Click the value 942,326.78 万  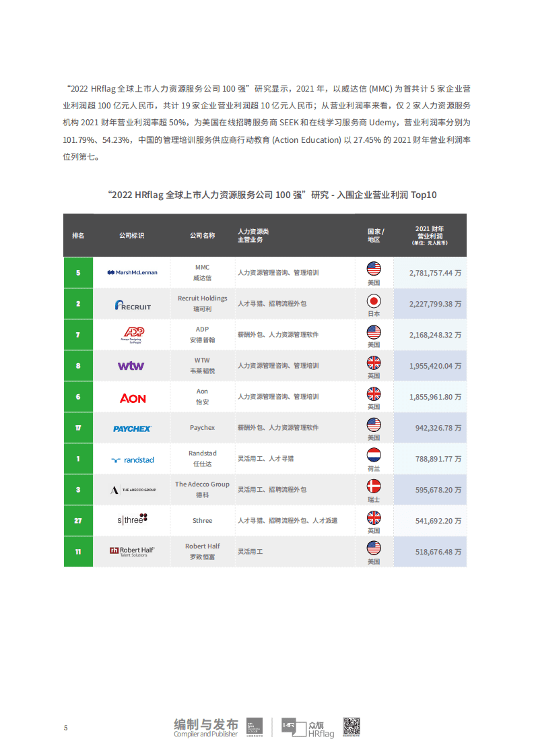click(x=438, y=428)
